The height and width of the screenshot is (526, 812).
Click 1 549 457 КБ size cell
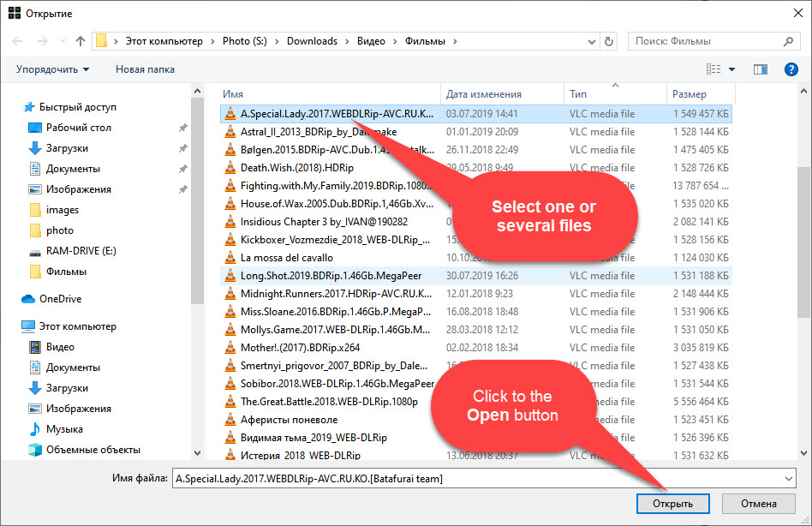[702, 114]
